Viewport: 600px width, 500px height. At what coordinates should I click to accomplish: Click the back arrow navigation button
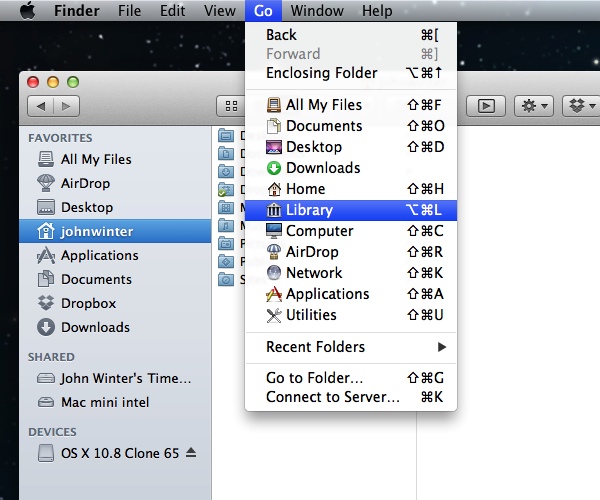[x=41, y=106]
